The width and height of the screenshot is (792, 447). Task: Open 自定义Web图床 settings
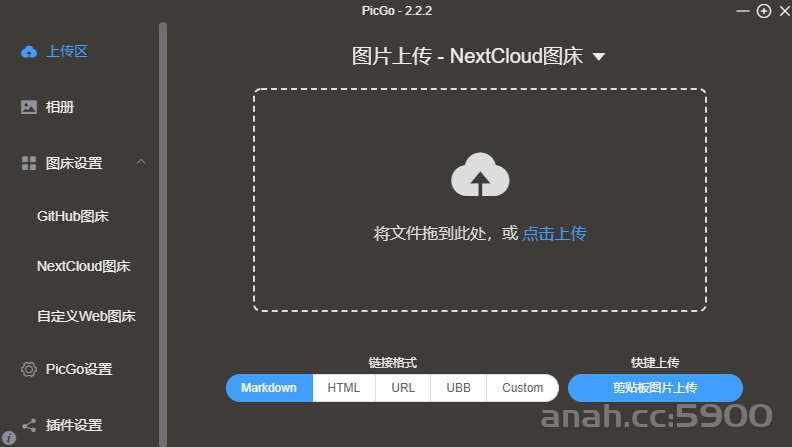coord(86,316)
